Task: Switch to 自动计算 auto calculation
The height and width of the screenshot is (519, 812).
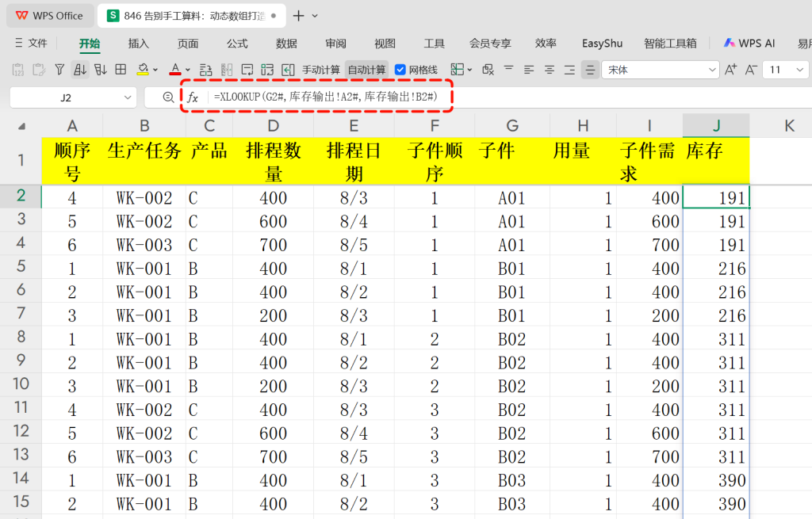Action: coord(366,70)
